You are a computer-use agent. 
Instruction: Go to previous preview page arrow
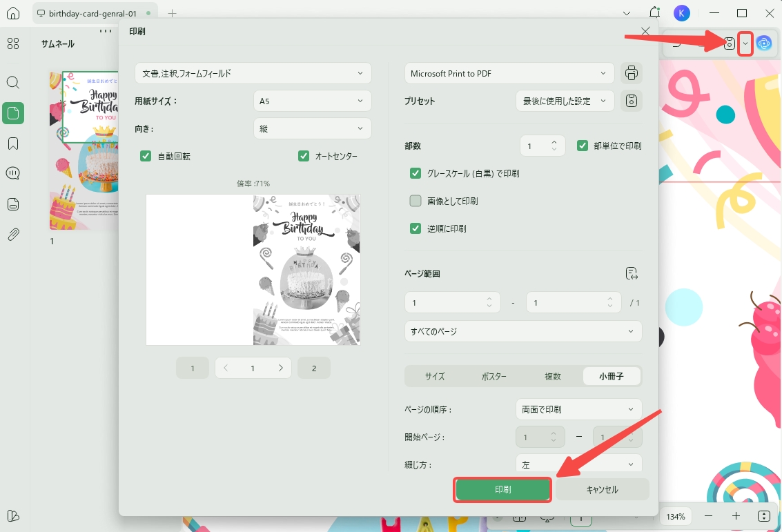tap(226, 368)
